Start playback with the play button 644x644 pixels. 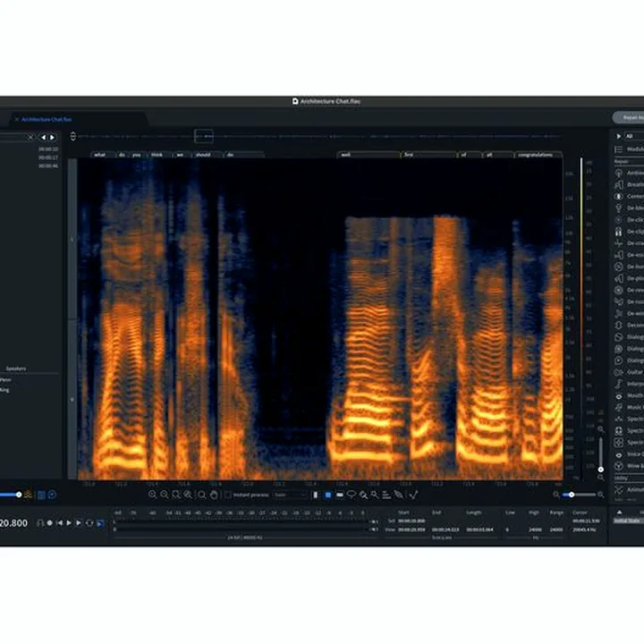[69, 523]
